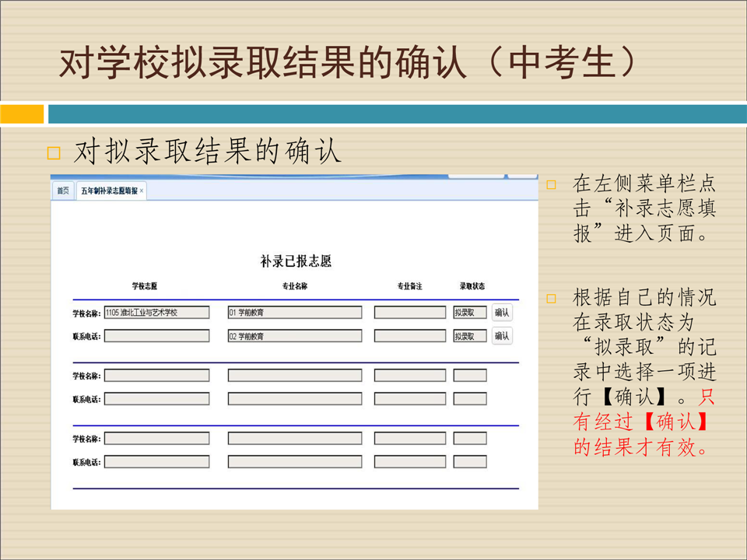
Task: Click the 1105 淮北工业与艺术学校 school name field
Action: click(156, 313)
